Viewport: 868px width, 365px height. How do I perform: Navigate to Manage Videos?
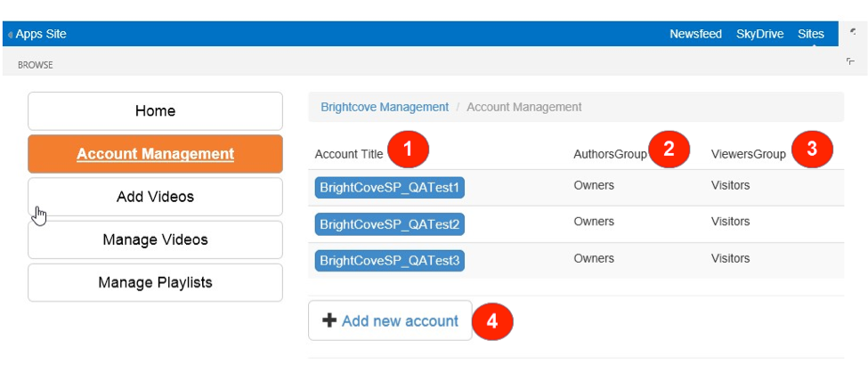pos(155,239)
